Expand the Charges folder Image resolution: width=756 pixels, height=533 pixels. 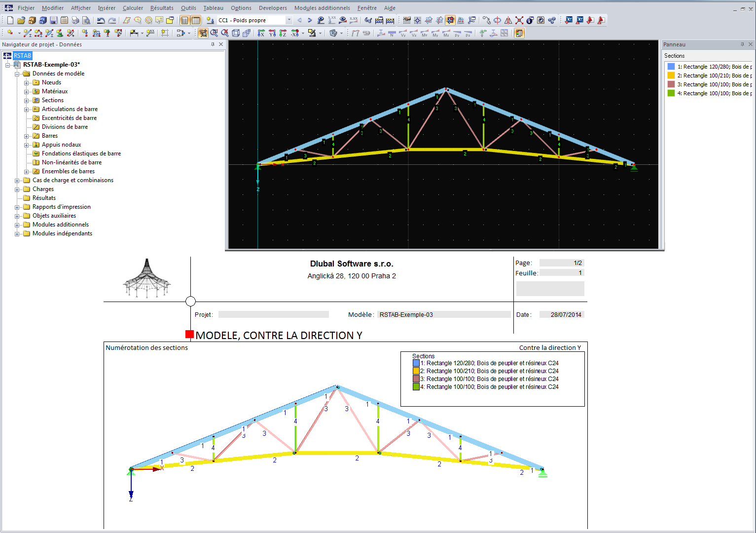[17, 190]
